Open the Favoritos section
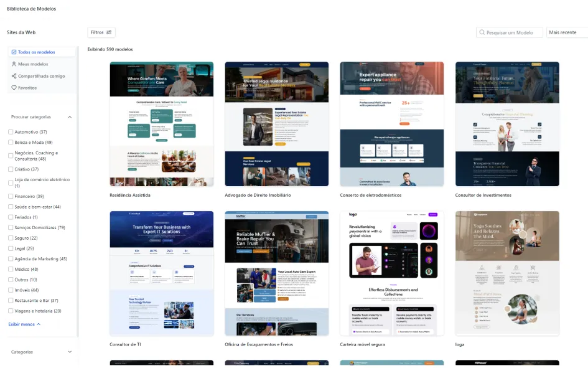588x368 pixels. [x=42, y=88]
